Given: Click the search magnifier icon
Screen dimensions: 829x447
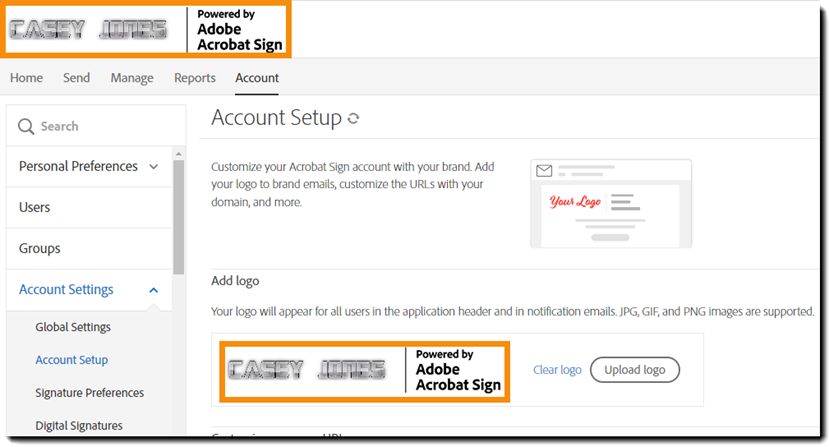Looking at the screenshot, I should pyautogui.click(x=25, y=126).
